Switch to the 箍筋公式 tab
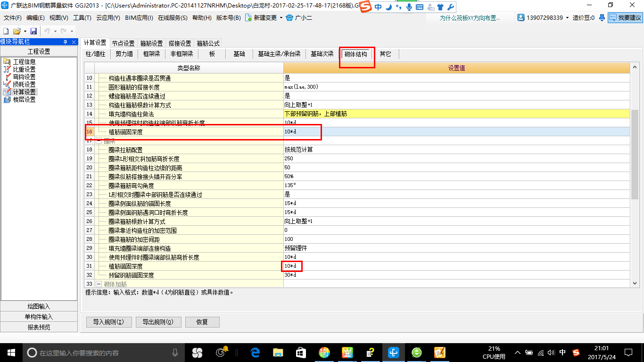 coord(208,43)
